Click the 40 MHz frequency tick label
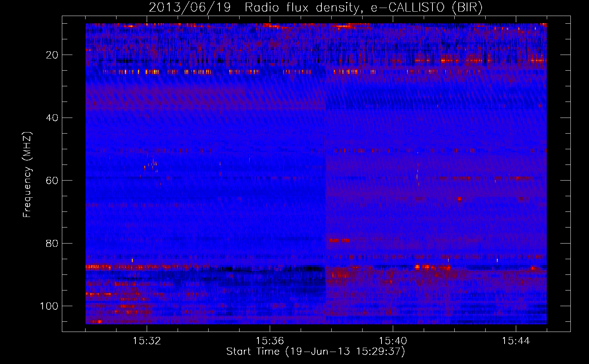Image resolution: width=589 pixels, height=364 pixels. point(52,118)
